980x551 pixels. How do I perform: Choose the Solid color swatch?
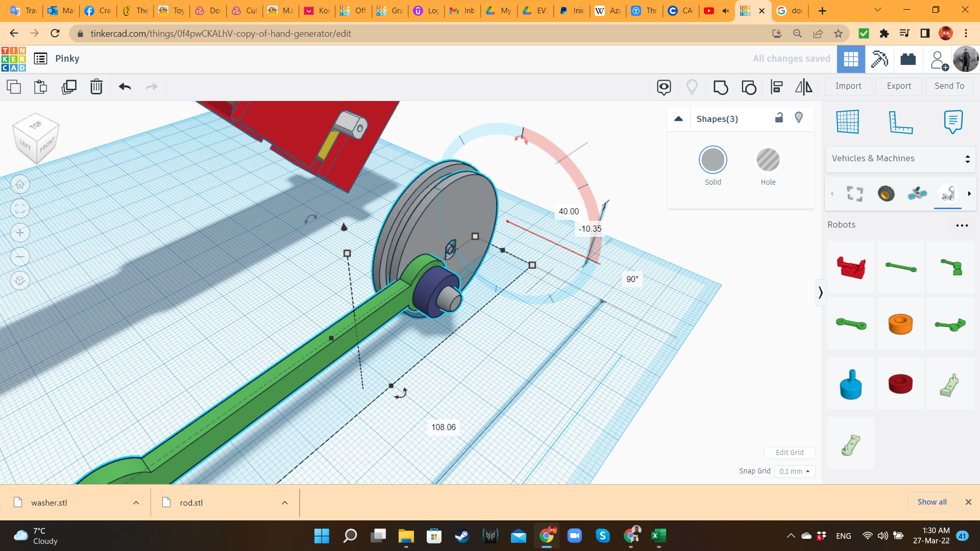point(713,160)
